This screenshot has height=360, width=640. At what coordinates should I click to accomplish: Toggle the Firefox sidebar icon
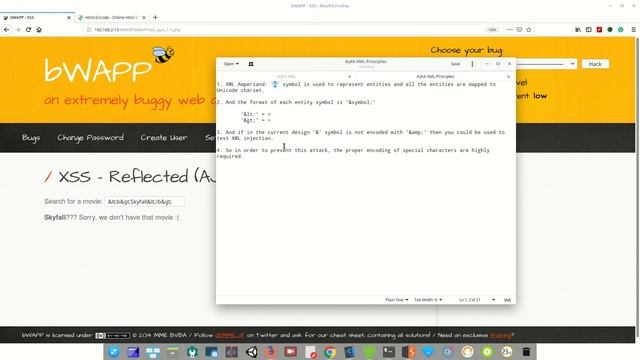pos(589,29)
